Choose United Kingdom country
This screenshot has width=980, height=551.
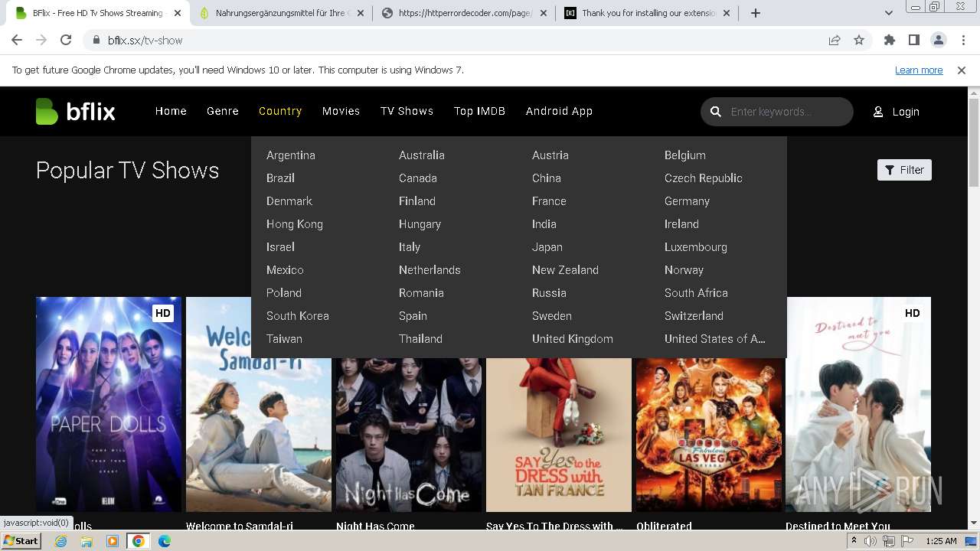tap(573, 339)
